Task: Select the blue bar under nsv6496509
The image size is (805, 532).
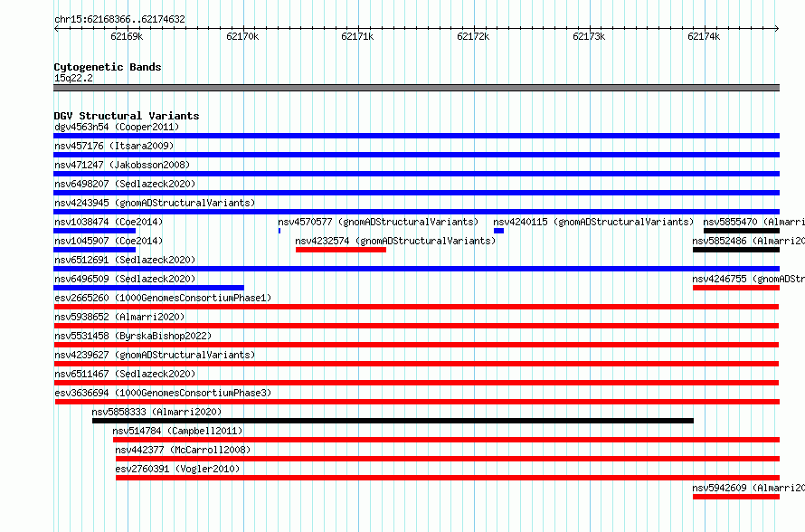Action: click(149, 288)
